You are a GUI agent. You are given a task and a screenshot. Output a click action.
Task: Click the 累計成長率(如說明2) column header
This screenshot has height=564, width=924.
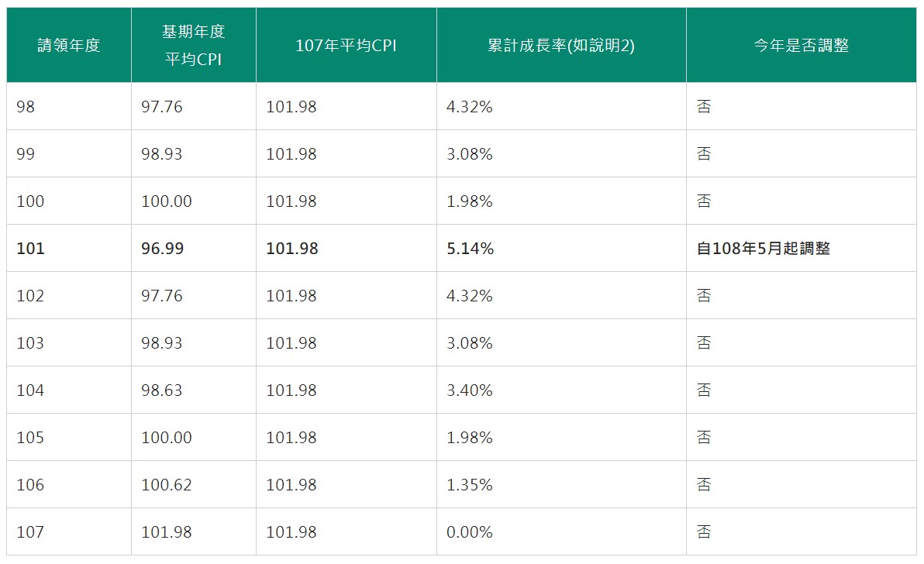(561, 46)
